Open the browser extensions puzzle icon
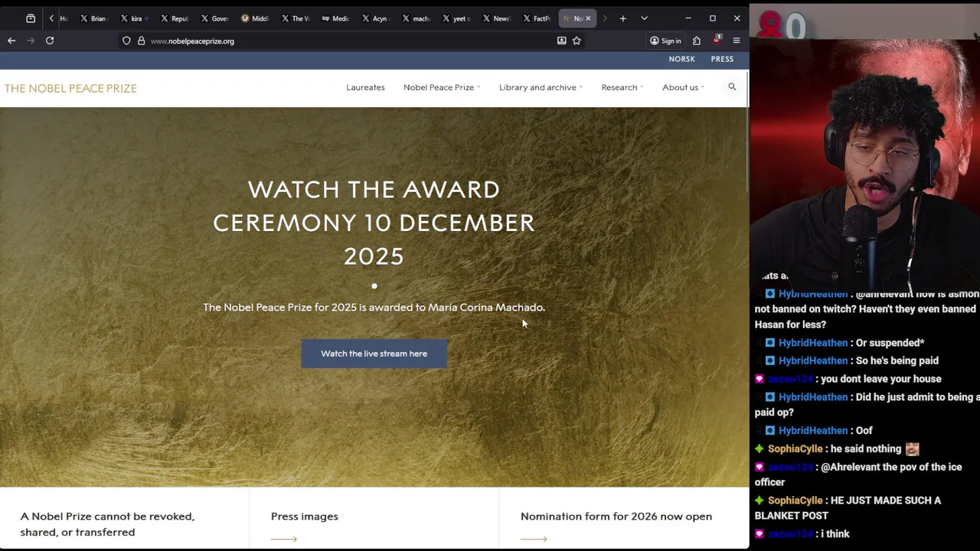This screenshot has height=551, width=980. (x=696, y=41)
